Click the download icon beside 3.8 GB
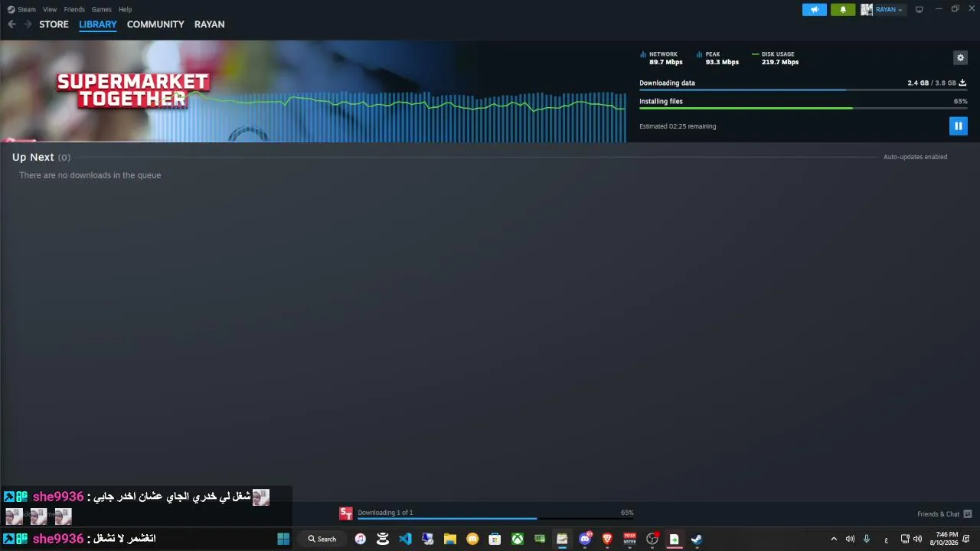Image resolution: width=980 pixels, height=551 pixels. pos(962,83)
